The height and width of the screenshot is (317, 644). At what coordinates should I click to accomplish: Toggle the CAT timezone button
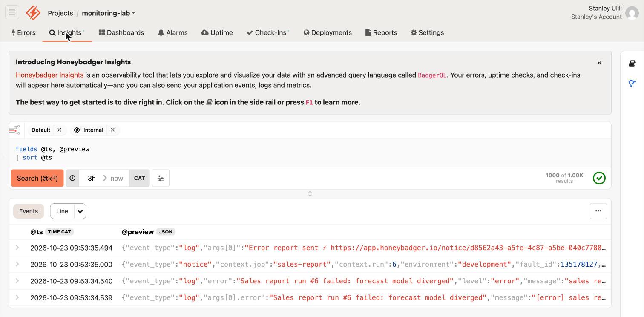(x=139, y=178)
